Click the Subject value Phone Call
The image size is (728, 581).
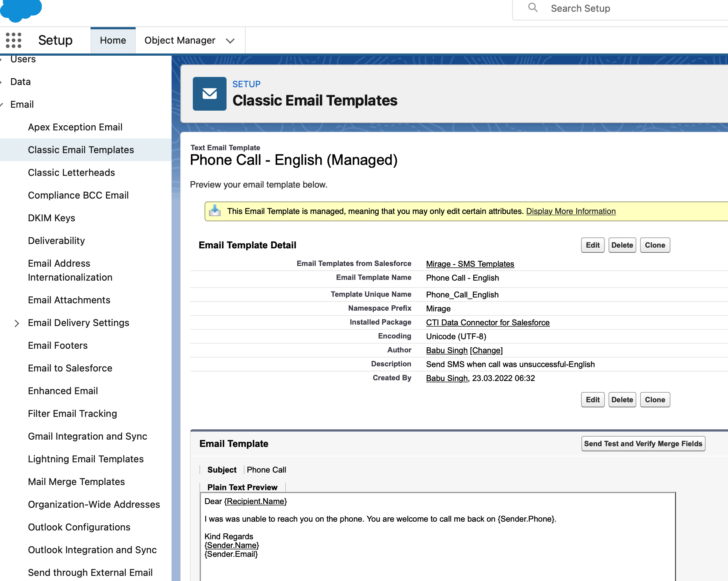266,470
